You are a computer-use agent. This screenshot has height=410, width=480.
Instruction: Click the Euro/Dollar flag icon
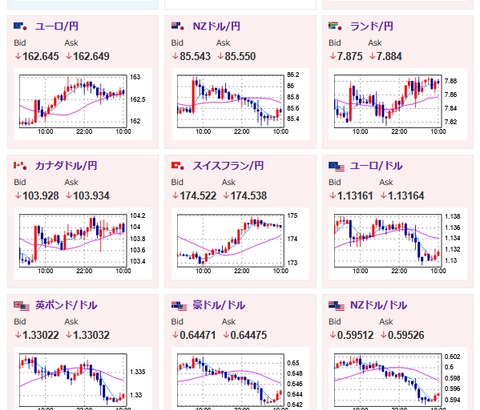[336, 167]
